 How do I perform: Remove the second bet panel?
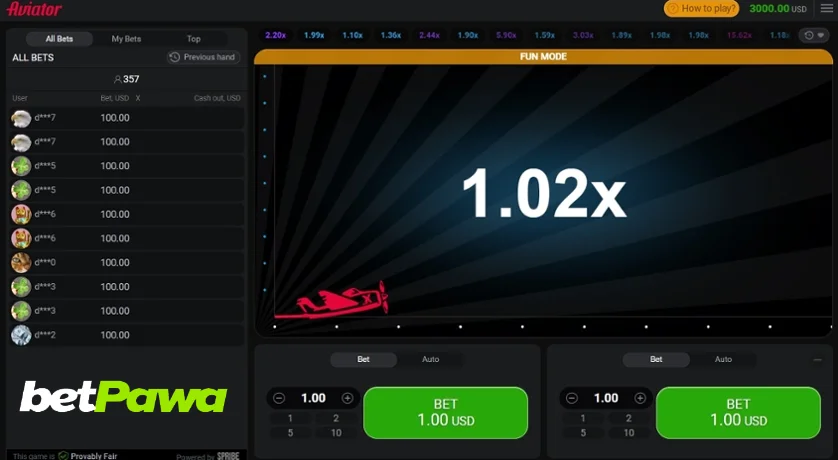pyautogui.click(x=817, y=359)
